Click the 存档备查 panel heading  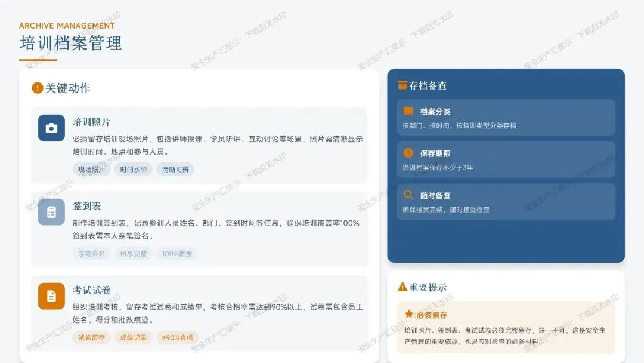tap(428, 85)
